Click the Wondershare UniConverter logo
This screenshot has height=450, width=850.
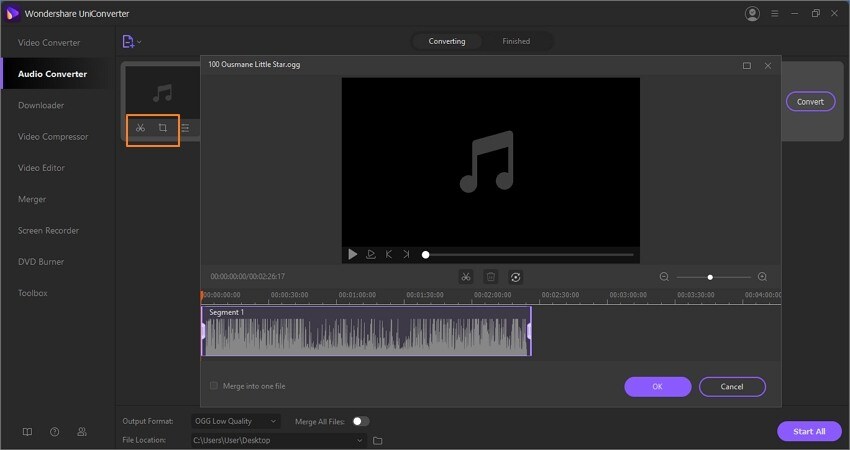tap(12, 14)
